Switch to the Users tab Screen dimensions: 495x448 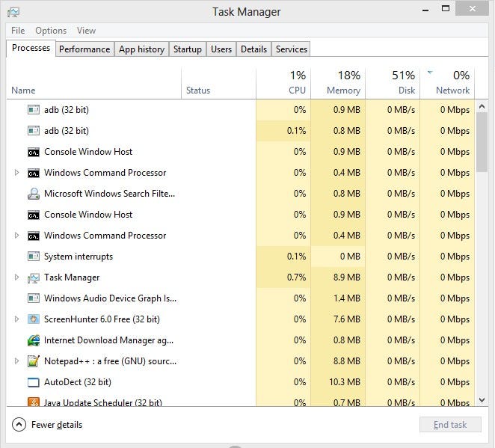pyautogui.click(x=221, y=49)
